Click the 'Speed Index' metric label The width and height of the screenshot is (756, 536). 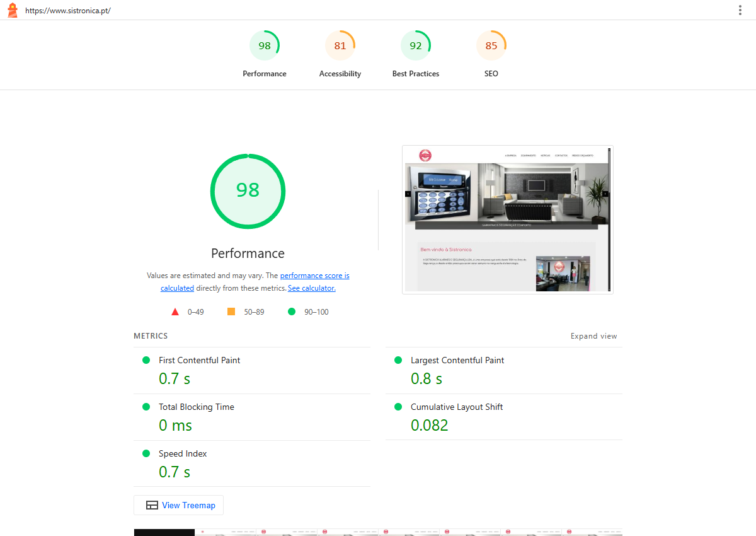[x=183, y=453]
